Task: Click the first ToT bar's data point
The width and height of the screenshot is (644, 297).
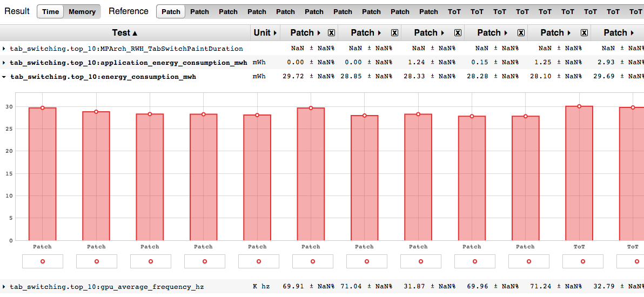Action: (579, 106)
